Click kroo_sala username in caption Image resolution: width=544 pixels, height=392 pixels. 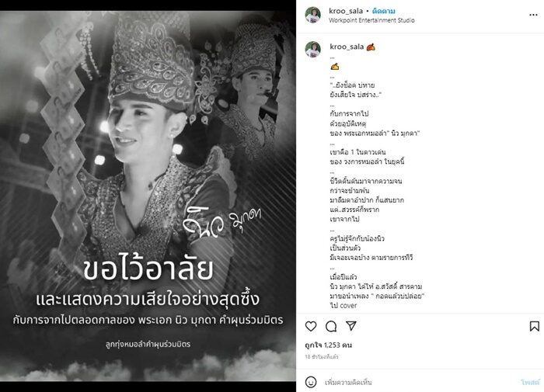click(347, 47)
